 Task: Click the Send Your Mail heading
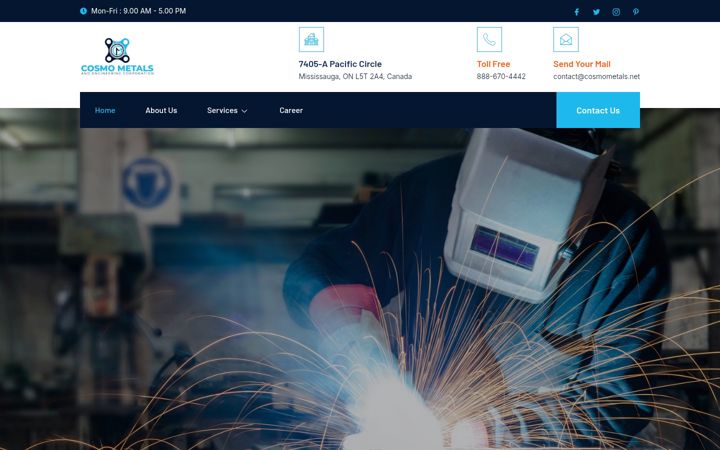582,64
